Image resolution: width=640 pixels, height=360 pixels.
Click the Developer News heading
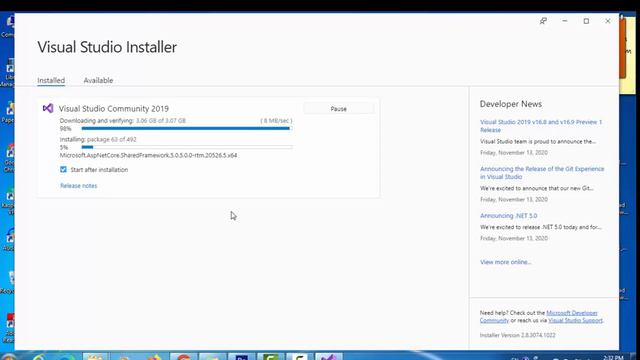click(x=511, y=104)
